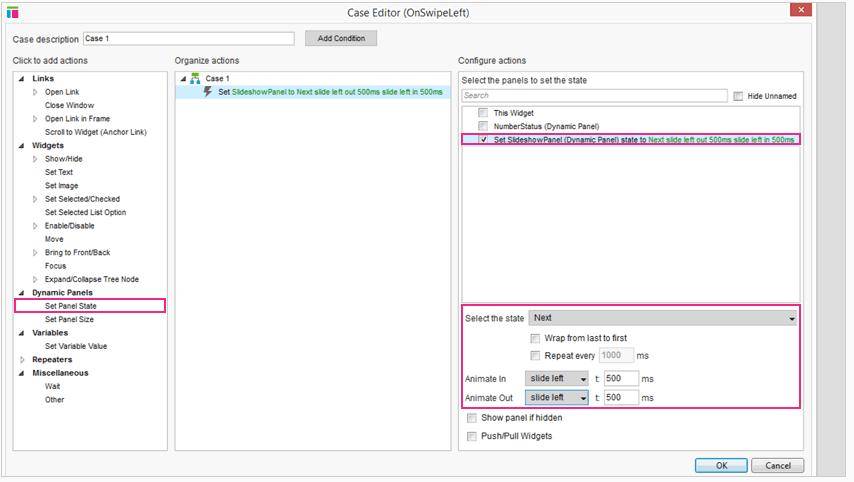Expand the Repeaters section
The width and height of the screenshot is (854, 482).
coord(23,359)
